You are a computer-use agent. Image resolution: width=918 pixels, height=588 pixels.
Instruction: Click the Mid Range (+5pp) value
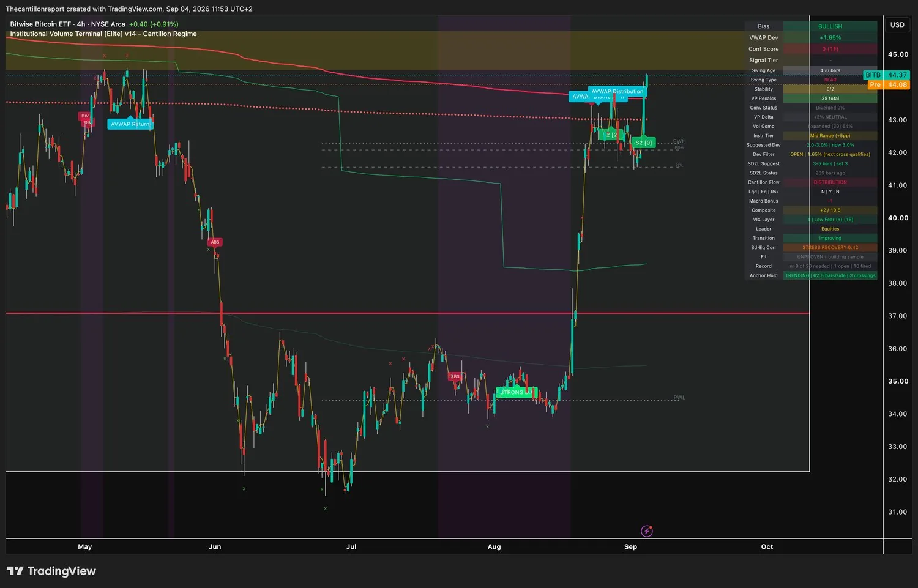[x=830, y=136]
